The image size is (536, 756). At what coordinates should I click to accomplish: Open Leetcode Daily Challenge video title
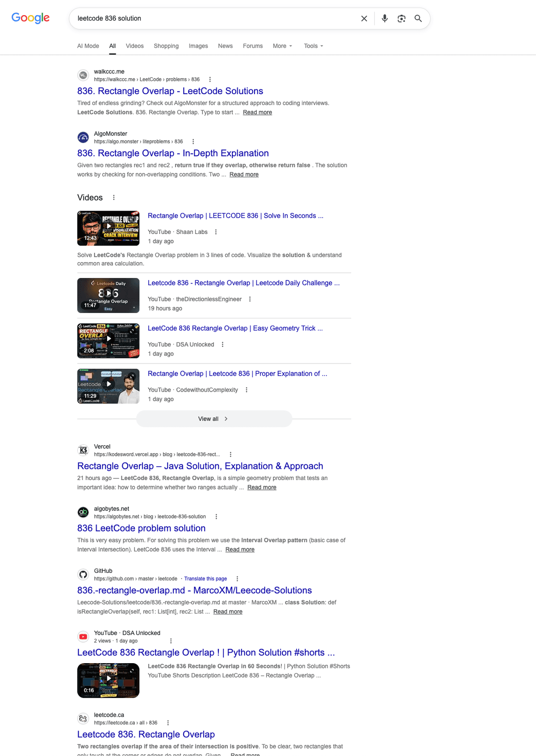[243, 283]
